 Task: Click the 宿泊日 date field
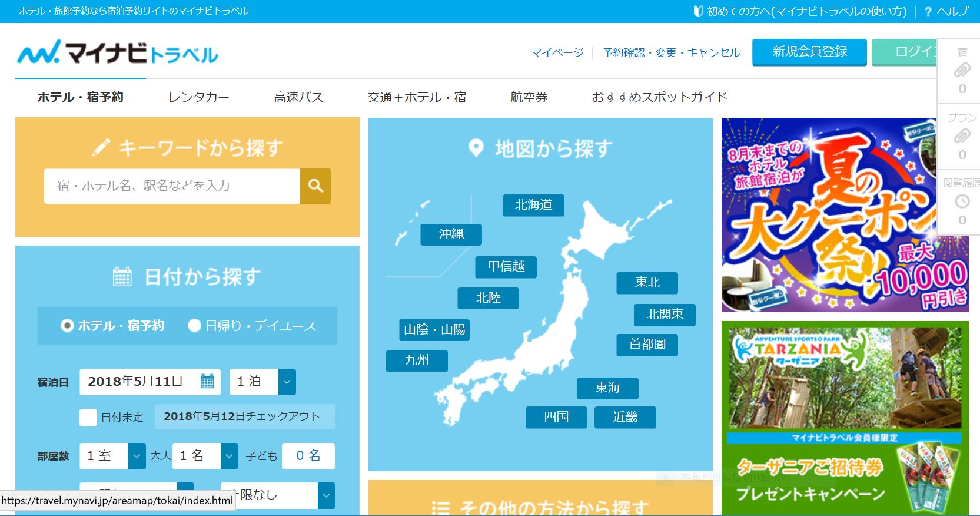150,382
